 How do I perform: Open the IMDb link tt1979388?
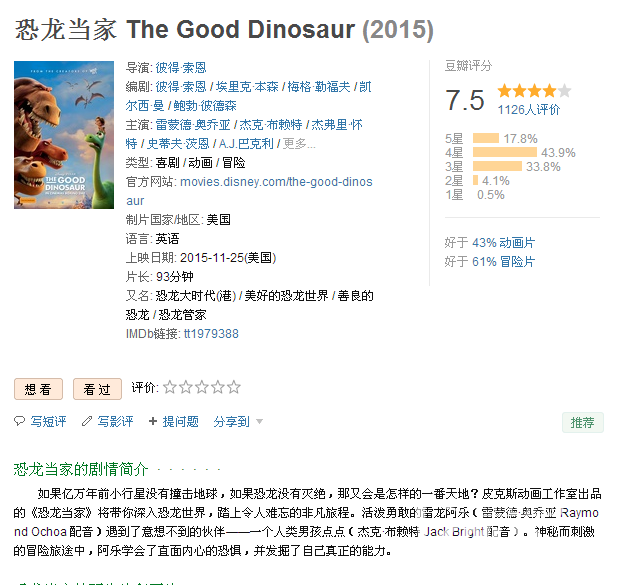pos(211,334)
